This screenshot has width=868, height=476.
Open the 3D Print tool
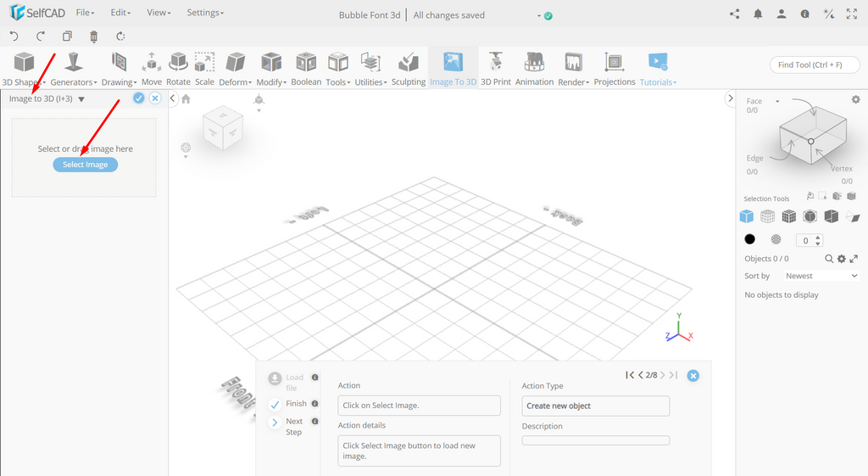(495, 69)
